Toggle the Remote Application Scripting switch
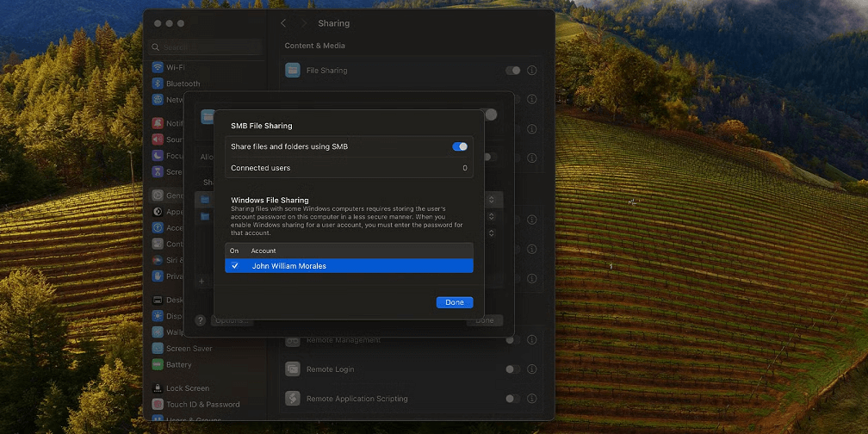 [x=512, y=399]
